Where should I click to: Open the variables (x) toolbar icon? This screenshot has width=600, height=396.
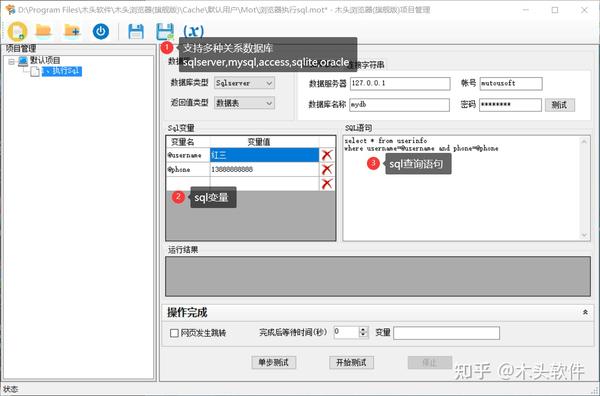tap(194, 31)
